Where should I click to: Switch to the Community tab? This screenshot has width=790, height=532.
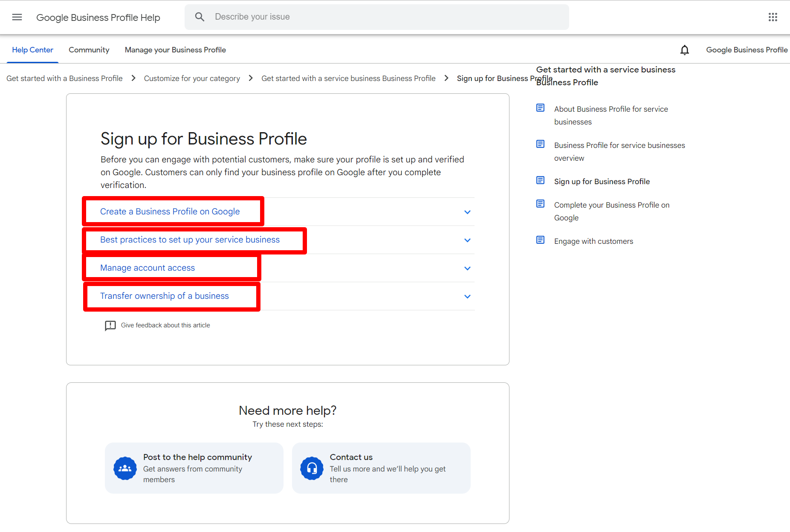tap(89, 50)
